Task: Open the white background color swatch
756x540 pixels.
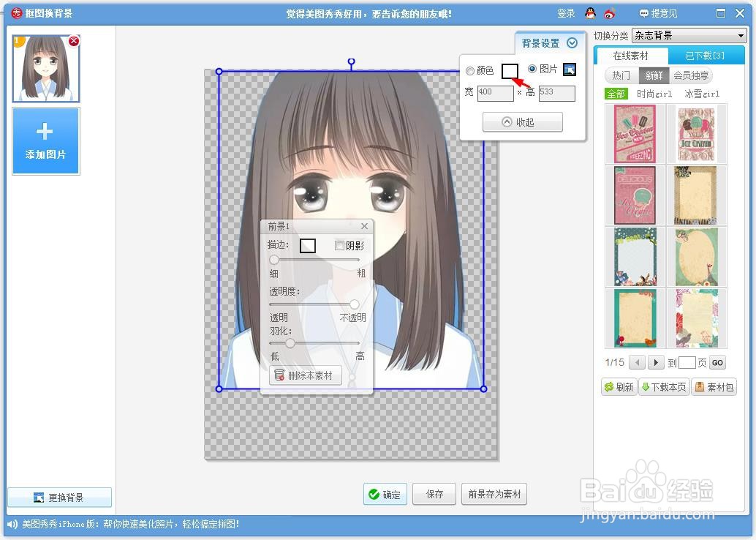Action: pos(510,71)
